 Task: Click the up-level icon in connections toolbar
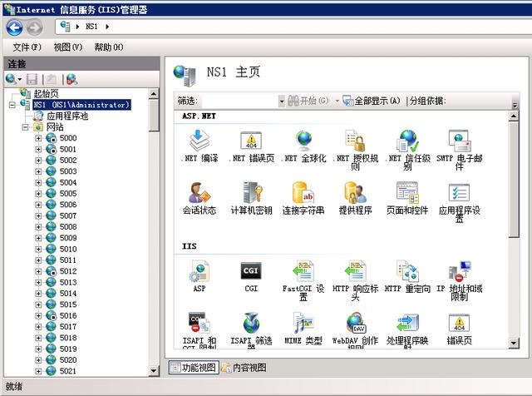[x=52, y=79]
